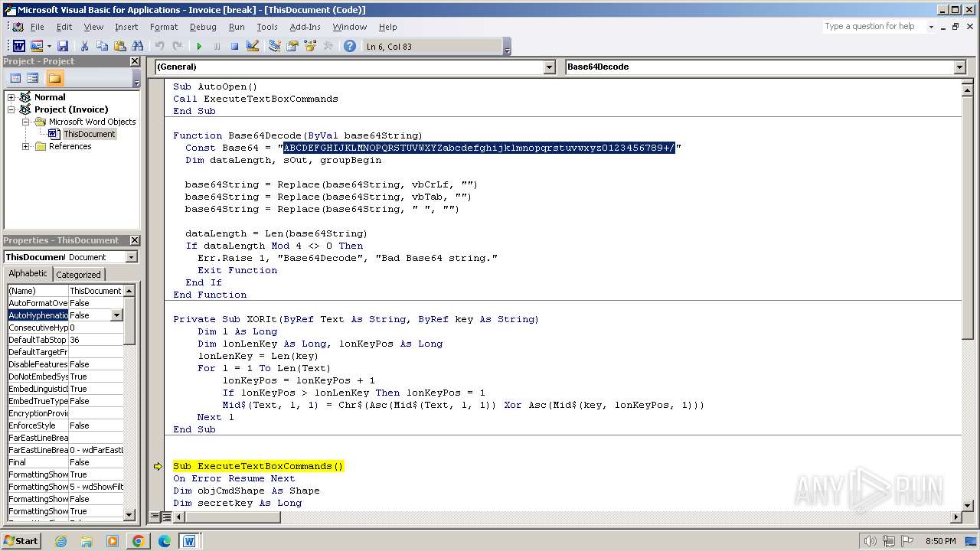This screenshot has height=551, width=980.
Task: Click the Properties list scrollbar down arrow
Action: (x=129, y=516)
